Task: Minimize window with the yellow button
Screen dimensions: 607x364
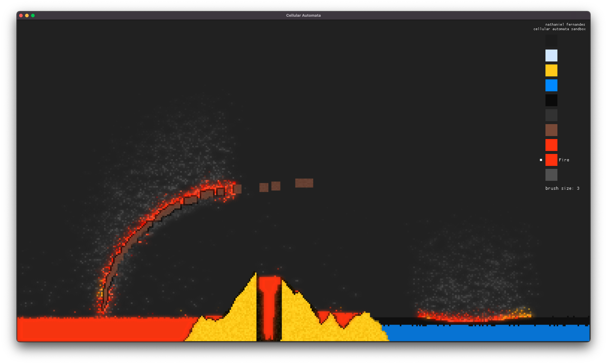Action: point(27,16)
